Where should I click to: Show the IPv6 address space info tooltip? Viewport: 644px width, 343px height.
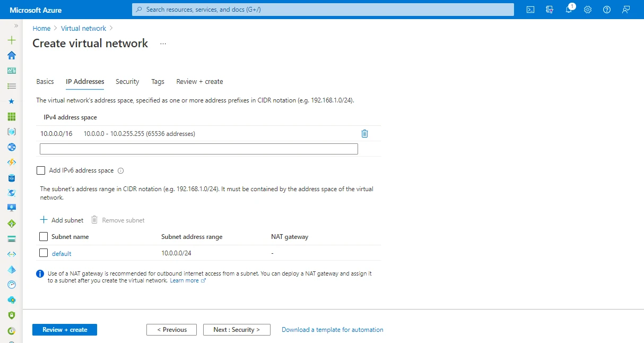120,171
